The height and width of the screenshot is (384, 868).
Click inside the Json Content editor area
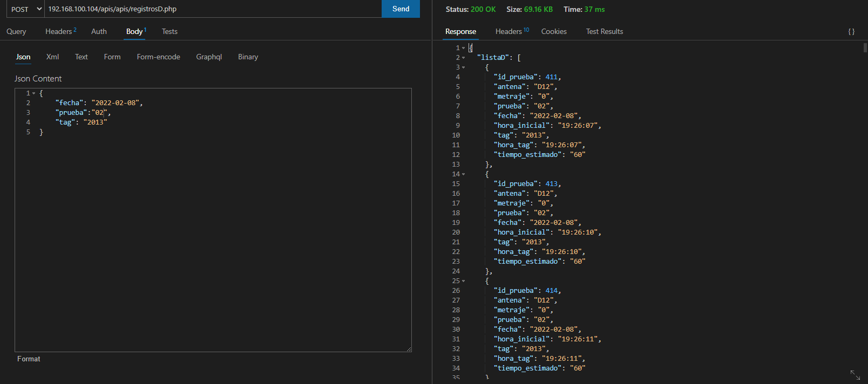(x=213, y=220)
